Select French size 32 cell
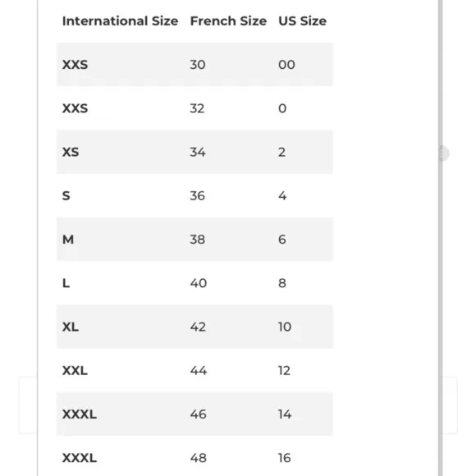Viewport: 476px width, 476px height. click(x=197, y=108)
